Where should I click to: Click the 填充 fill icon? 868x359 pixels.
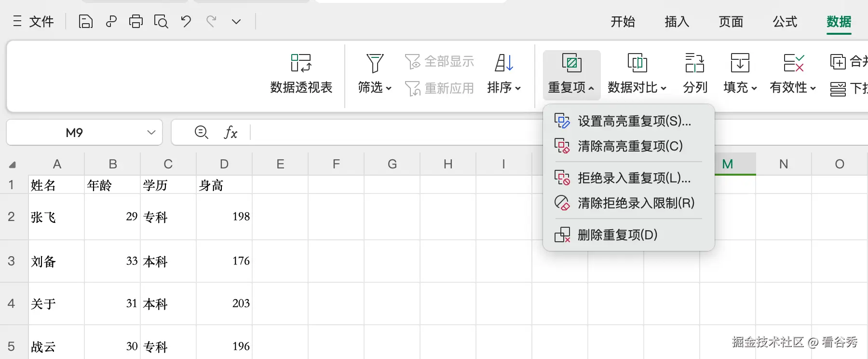(x=740, y=63)
